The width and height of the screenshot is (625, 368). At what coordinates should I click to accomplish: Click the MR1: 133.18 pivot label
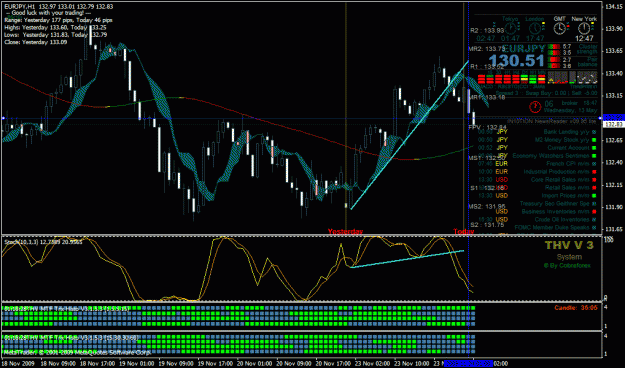pyautogui.click(x=487, y=97)
